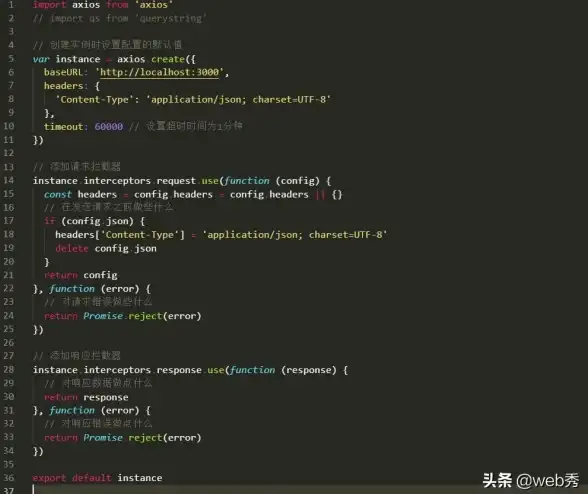Click 'Promise.reject(error)' on line 33
Viewport: 588px width, 494px height.
click(x=142, y=438)
